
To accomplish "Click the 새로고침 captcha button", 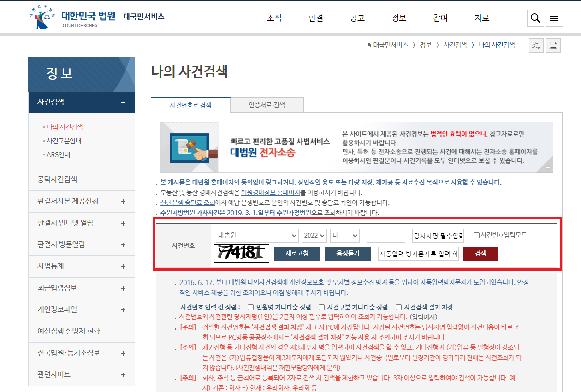I will 297,254.
